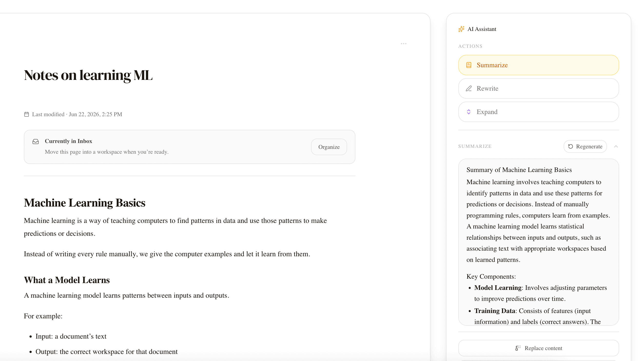Click the 'Summary of Machine Learning Basics' line

click(x=519, y=170)
